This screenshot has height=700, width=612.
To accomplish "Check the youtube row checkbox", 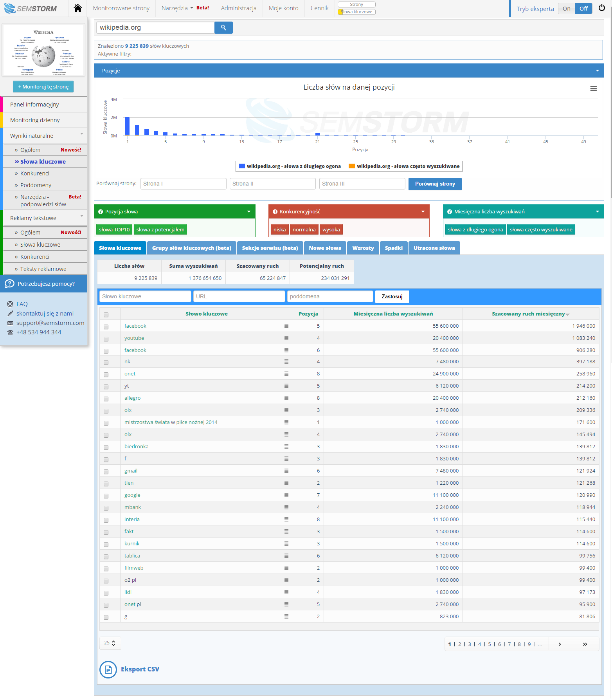I will [106, 339].
